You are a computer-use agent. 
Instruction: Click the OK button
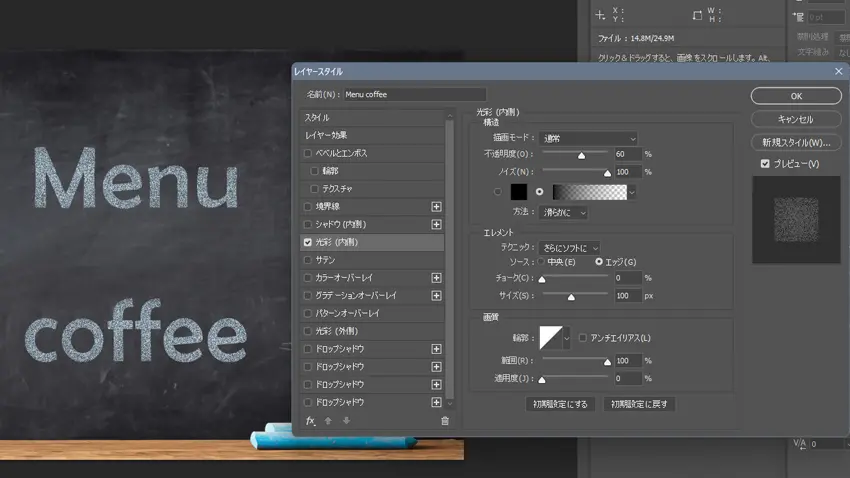796,96
